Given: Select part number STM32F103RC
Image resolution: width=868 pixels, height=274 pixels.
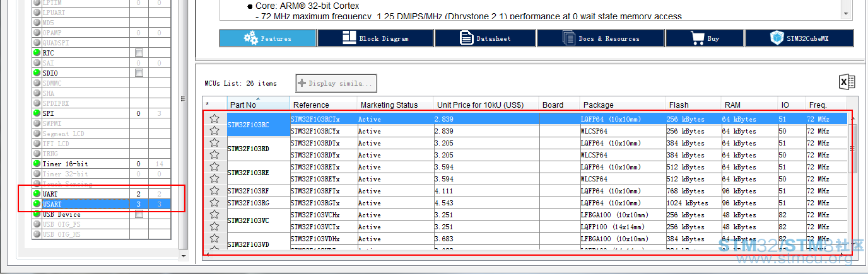Looking at the screenshot, I should (258, 125).
